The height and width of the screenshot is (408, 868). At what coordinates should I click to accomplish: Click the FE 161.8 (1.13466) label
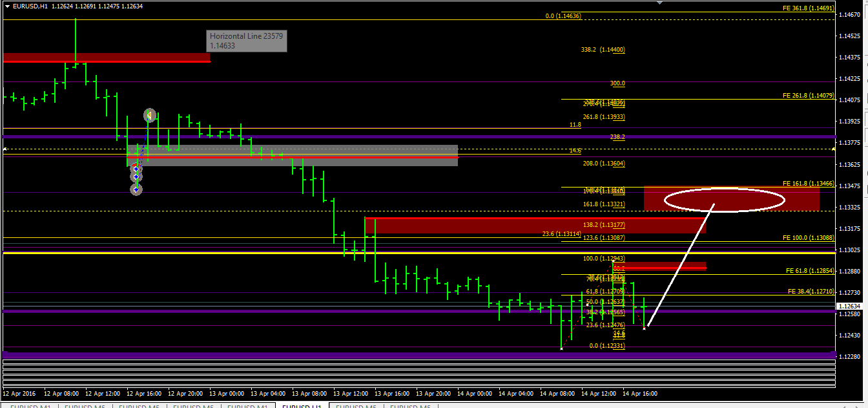807,184
